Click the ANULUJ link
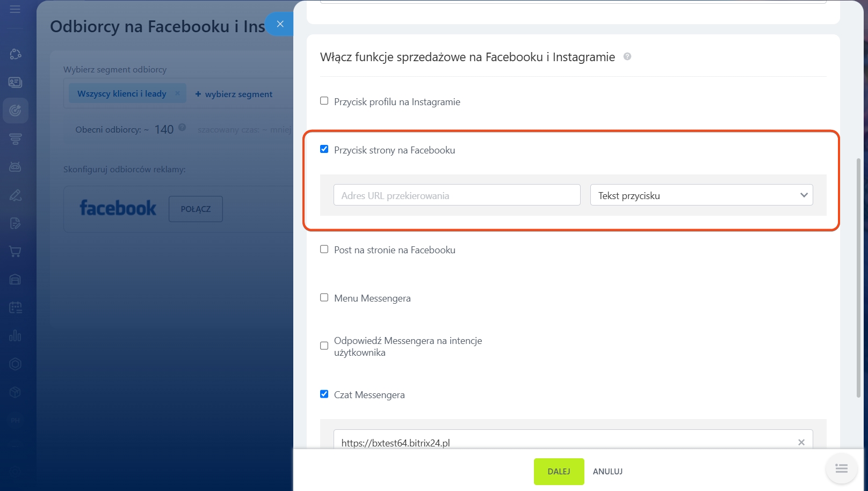868x491 pixels. pyautogui.click(x=607, y=472)
